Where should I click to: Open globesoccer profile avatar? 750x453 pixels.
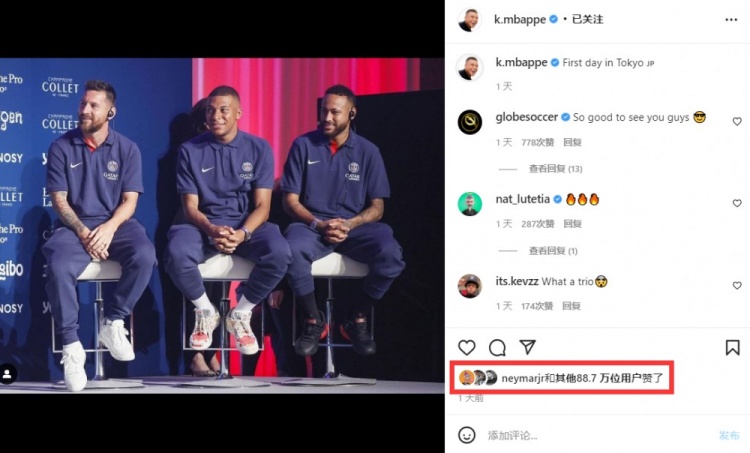[470, 122]
